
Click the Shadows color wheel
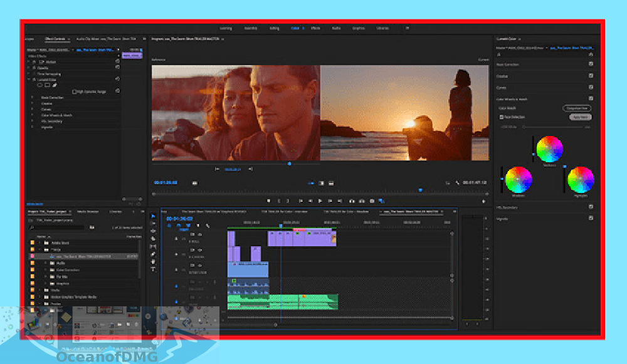519,180
